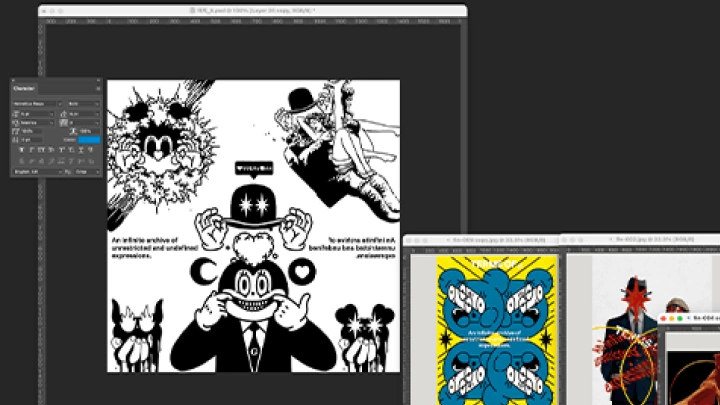Image resolution: width=720 pixels, height=405 pixels.
Task: Open the kerning Metrics dropdown
Action: tap(51, 123)
